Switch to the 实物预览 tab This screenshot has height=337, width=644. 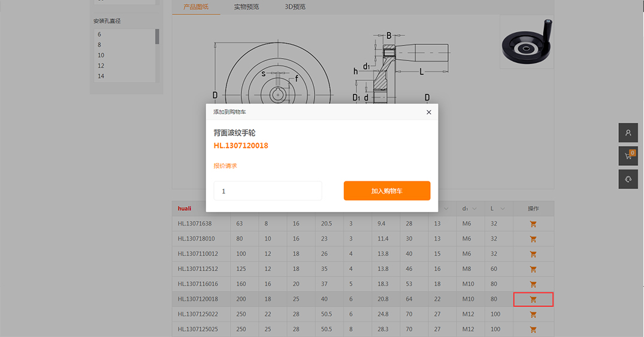point(246,7)
